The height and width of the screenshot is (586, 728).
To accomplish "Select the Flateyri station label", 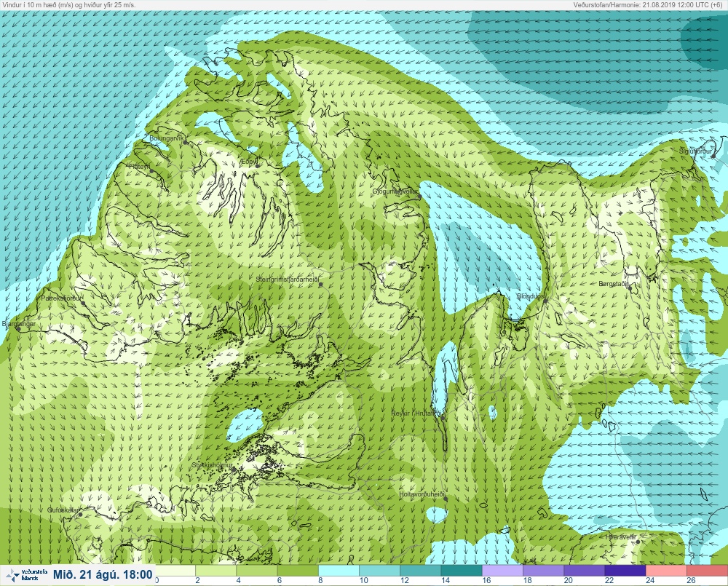I will [x=139, y=166].
